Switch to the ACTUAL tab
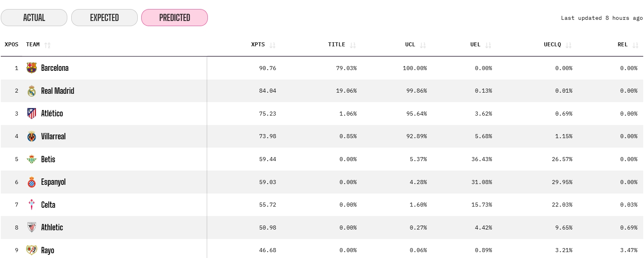The height and width of the screenshot is (258, 644). click(34, 18)
